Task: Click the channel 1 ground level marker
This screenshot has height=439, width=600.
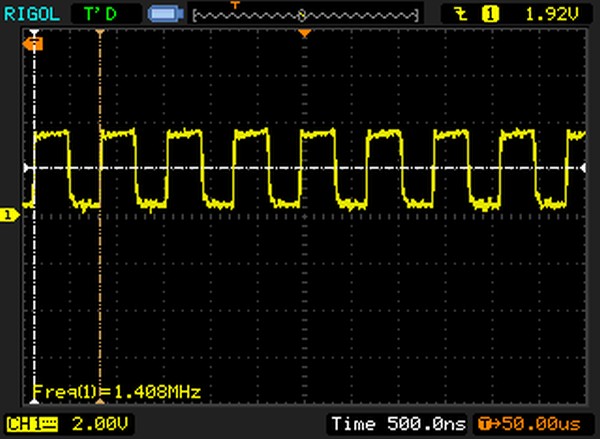Action: (x=8, y=214)
